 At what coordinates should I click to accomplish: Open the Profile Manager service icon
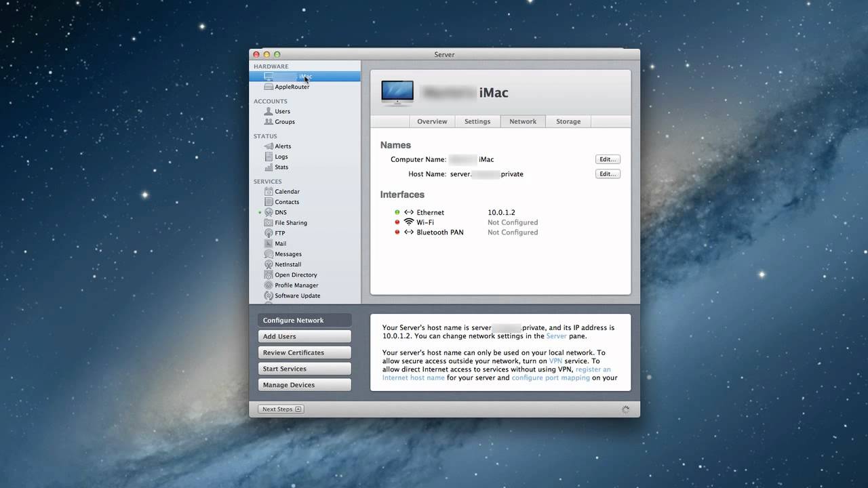point(269,285)
